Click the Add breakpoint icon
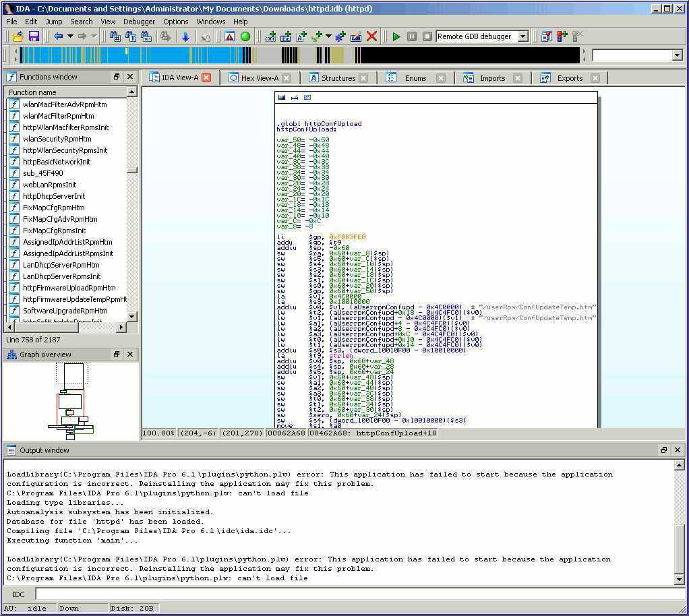Image resolution: width=689 pixels, height=616 pixels. point(562,36)
